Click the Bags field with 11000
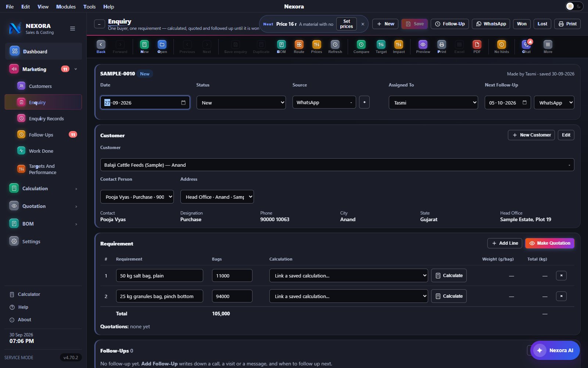 [x=232, y=276]
